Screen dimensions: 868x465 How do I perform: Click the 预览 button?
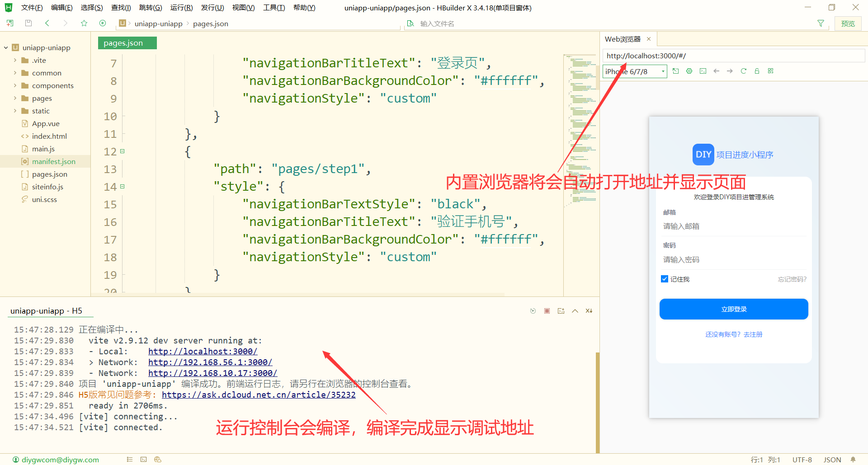click(848, 23)
